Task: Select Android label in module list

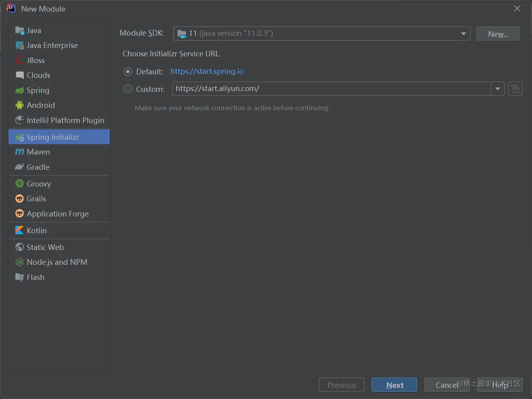Action: (41, 105)
